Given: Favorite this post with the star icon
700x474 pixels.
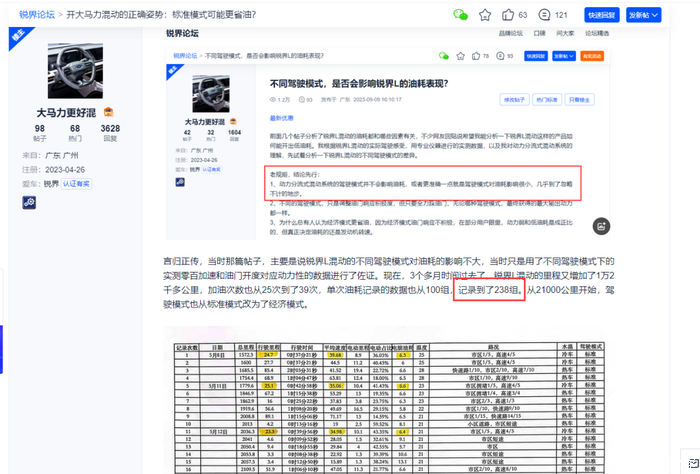Looking at the screenshot, I should point(485,15).
